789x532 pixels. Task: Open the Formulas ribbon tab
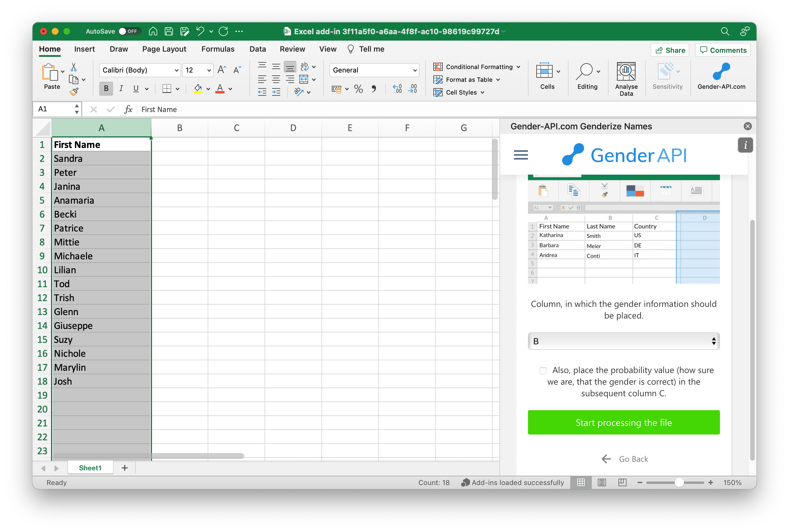pos(218,49)
